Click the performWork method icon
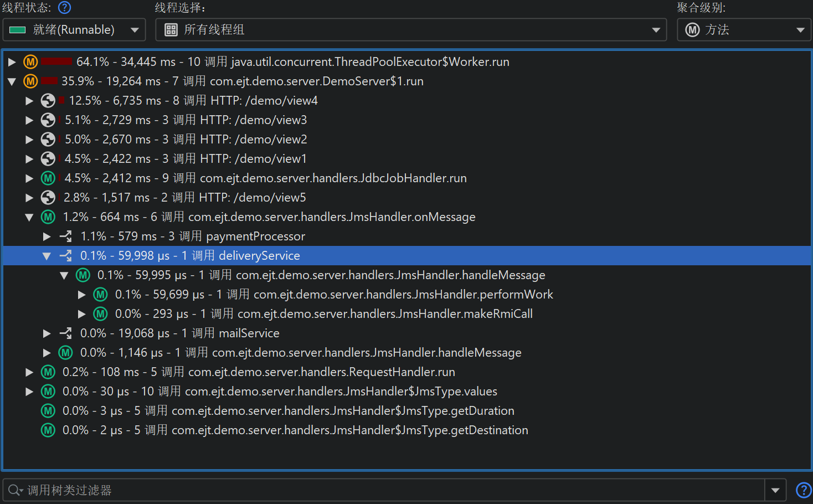 (x=100, y=295)
